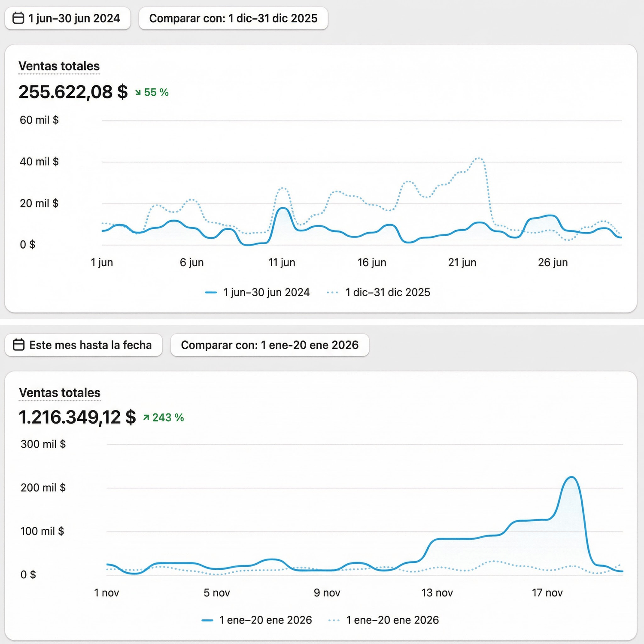Click the 1.216.349,12 $ total sales figure

[77, 417]
